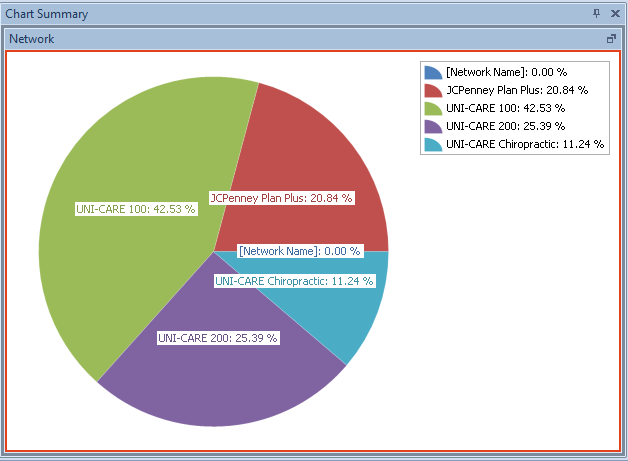Viewport: 628px width, 461px height.
Task: Click the pin icon in Chart Summary header
Action: click(596, 14)
